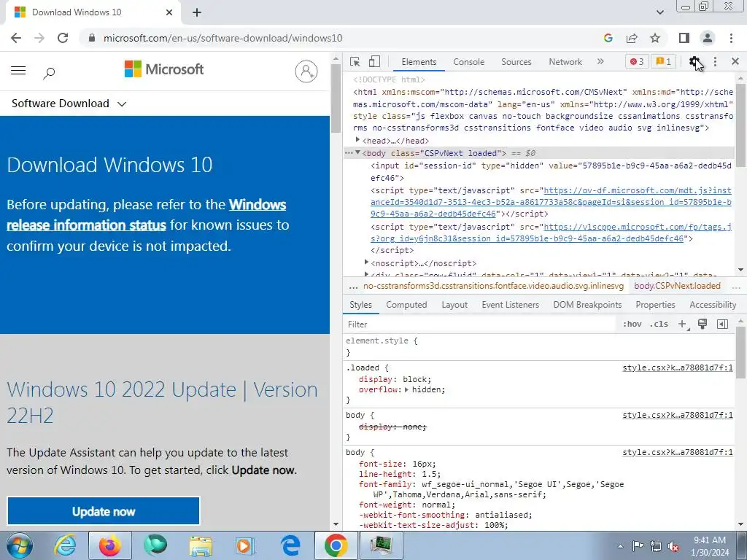The height and width of the screenshot is (560, 747).
Task: Close the DevTools panel
Action: pyautogui.click(x=735, y=61)
